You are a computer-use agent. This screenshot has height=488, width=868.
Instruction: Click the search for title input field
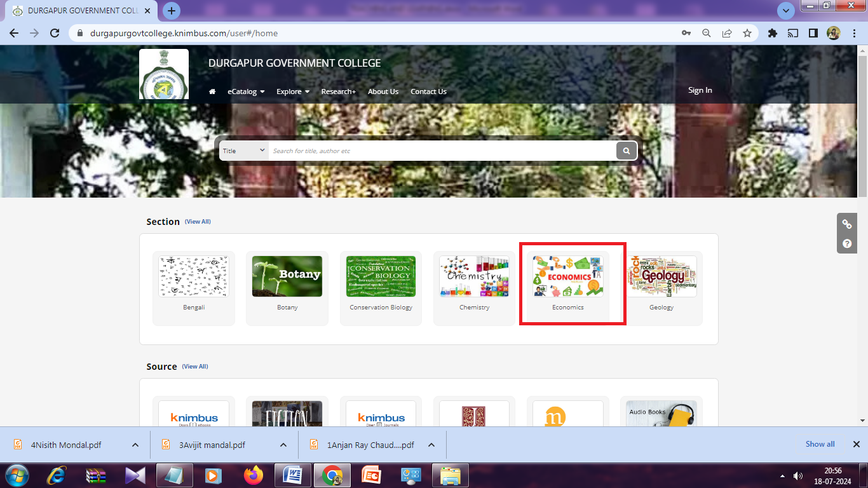[442, 151]
